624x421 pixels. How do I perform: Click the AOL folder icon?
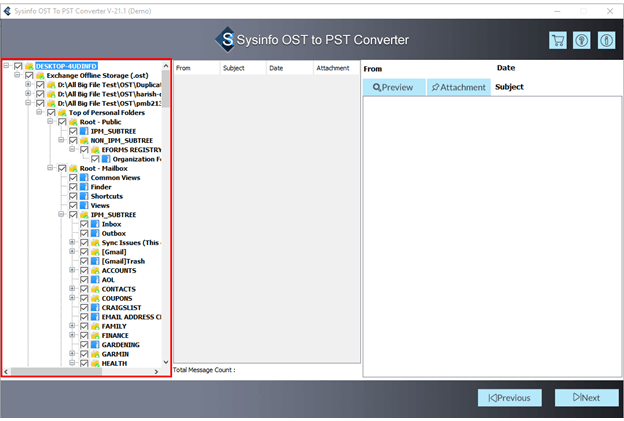(x=95, y=280)
